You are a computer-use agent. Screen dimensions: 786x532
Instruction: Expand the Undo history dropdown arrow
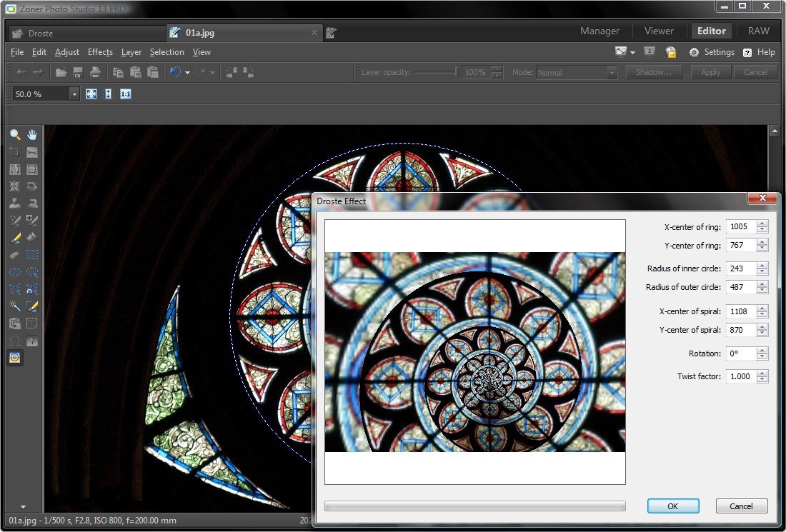(x=187, y=73)
